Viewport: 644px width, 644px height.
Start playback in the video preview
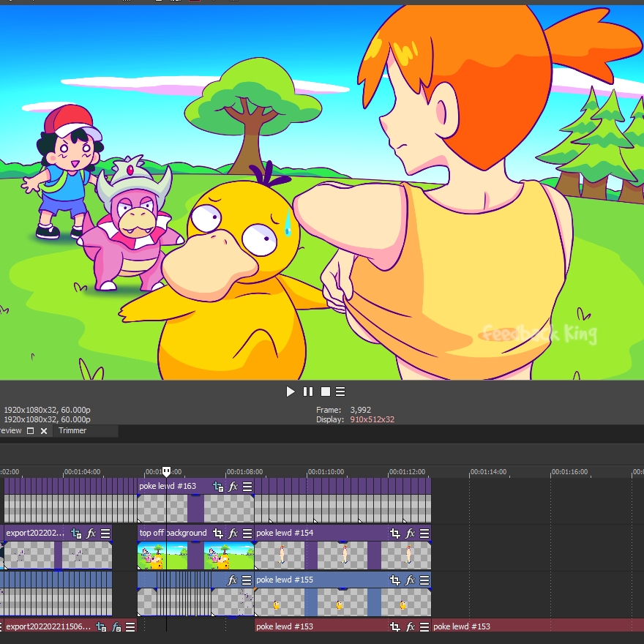click(x=291, y=392)
